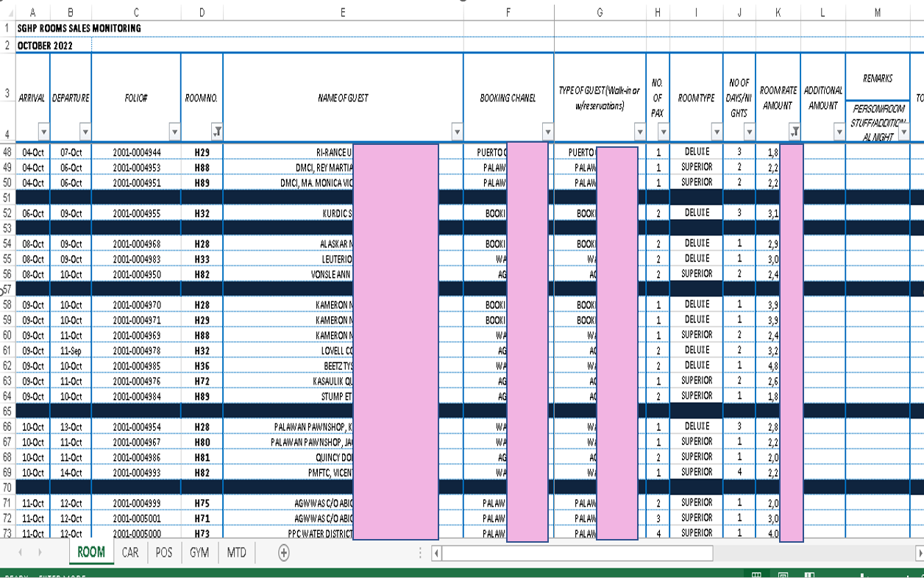Open the filtered ROOM NO. column dropdown
Image resolution: width=924 pixels, height=578 pixels.
216,132
